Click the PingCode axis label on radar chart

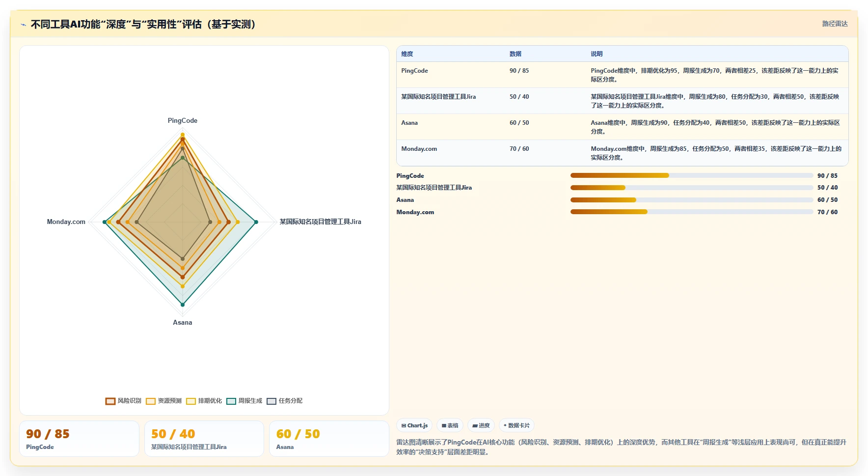(183, 121)
